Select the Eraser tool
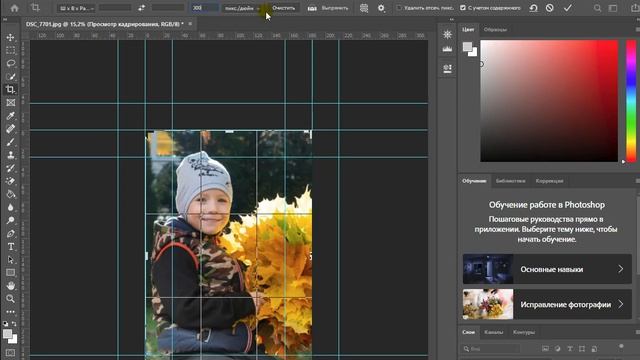 (11, 181)
